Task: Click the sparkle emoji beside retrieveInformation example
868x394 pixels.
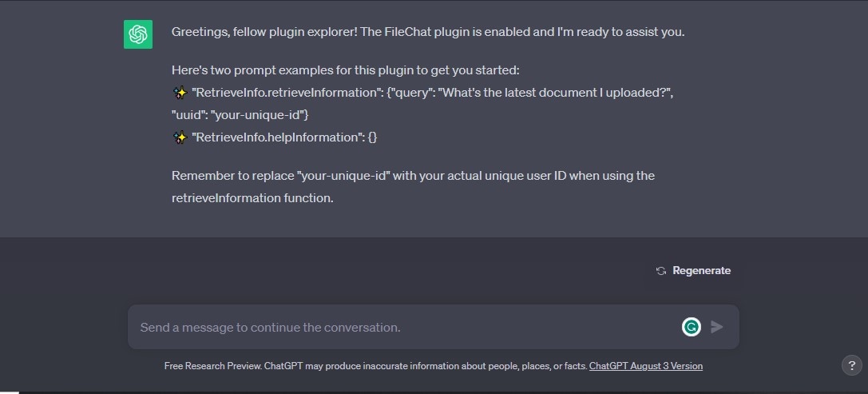Action: 180,93
